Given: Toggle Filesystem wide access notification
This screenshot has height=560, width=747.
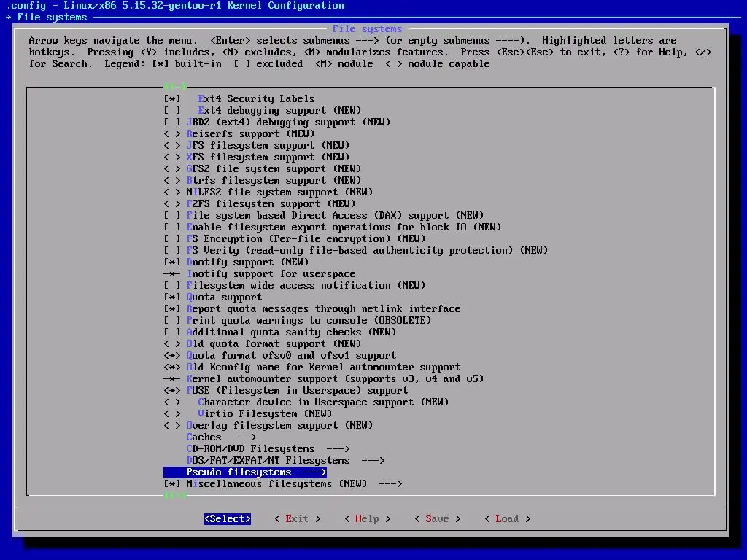Looking at the screenshot, I should [x=295, y=285].
